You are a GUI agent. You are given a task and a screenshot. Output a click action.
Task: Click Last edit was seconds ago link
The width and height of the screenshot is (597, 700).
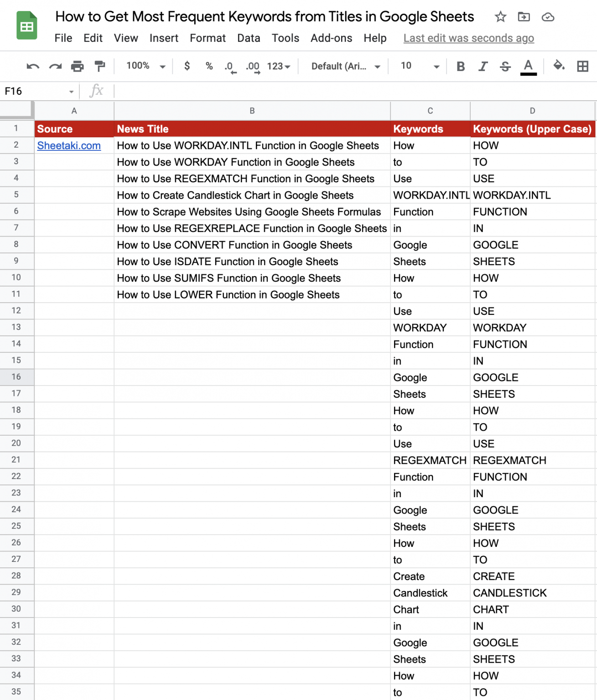(x=468, y=38)
